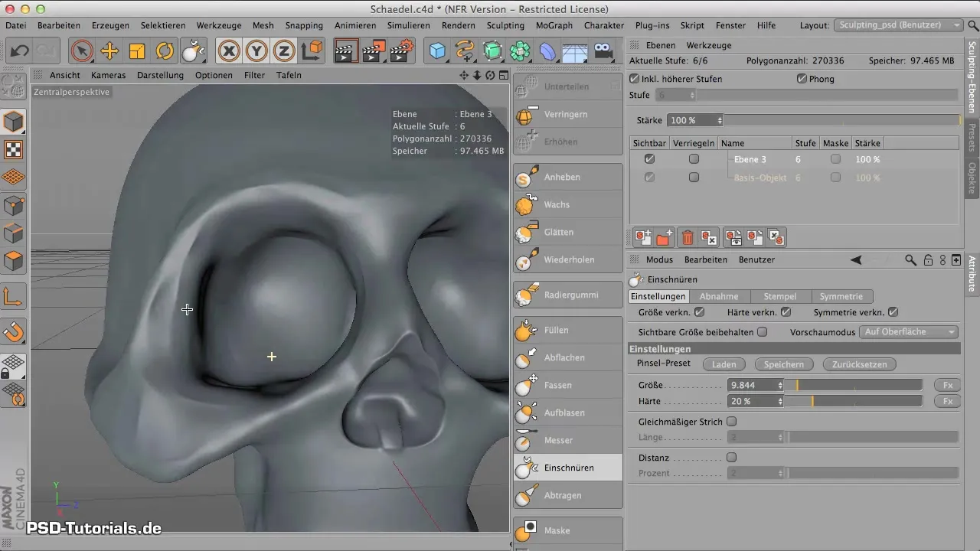Select the Füllen sculpt brush
The image size is (980, 551).
(568, 330)
